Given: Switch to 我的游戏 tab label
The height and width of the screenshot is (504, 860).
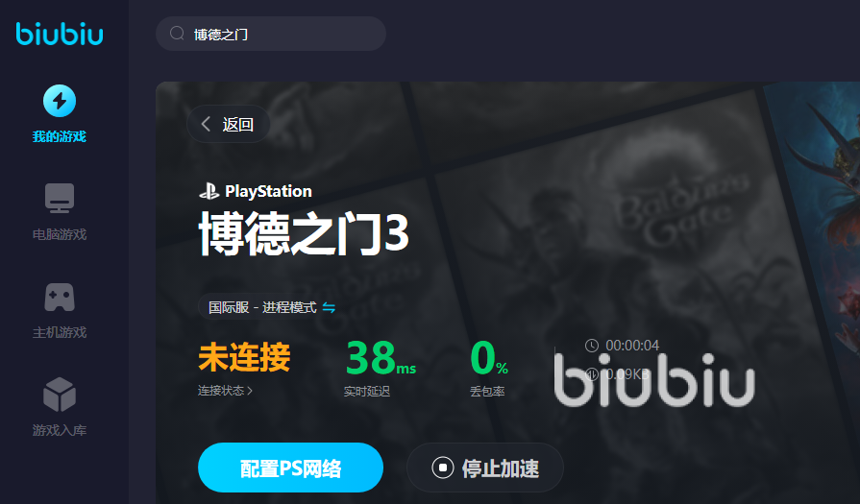Looking at the screenshot, I should tap(60, 136).
